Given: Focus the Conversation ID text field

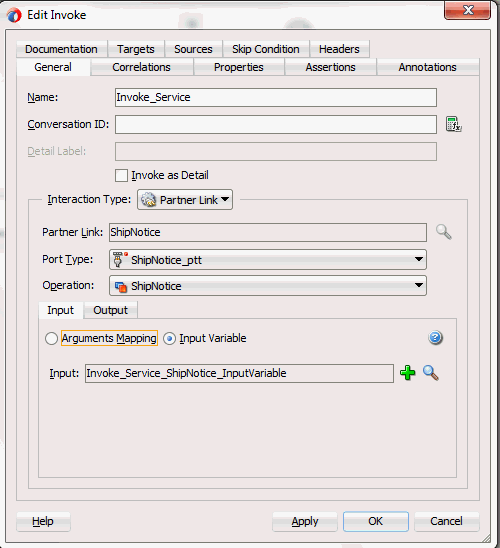Looking at the screenshot, I should pos(276,124).
